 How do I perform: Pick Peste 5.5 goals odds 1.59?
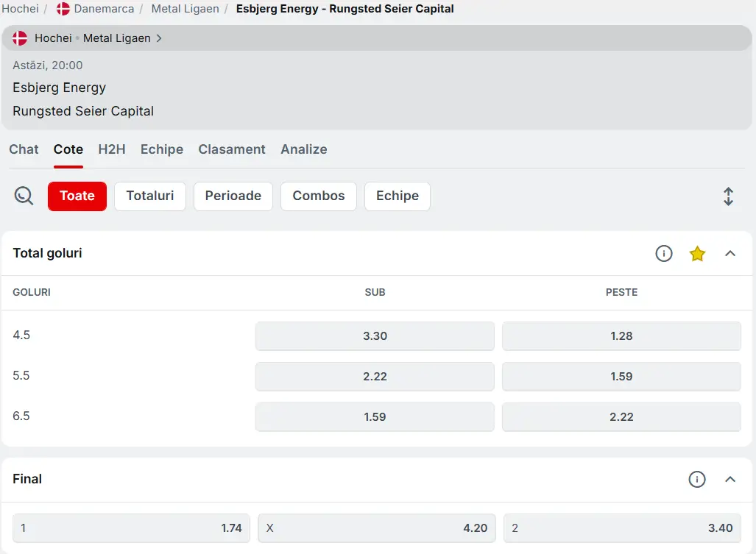(621, 377)
